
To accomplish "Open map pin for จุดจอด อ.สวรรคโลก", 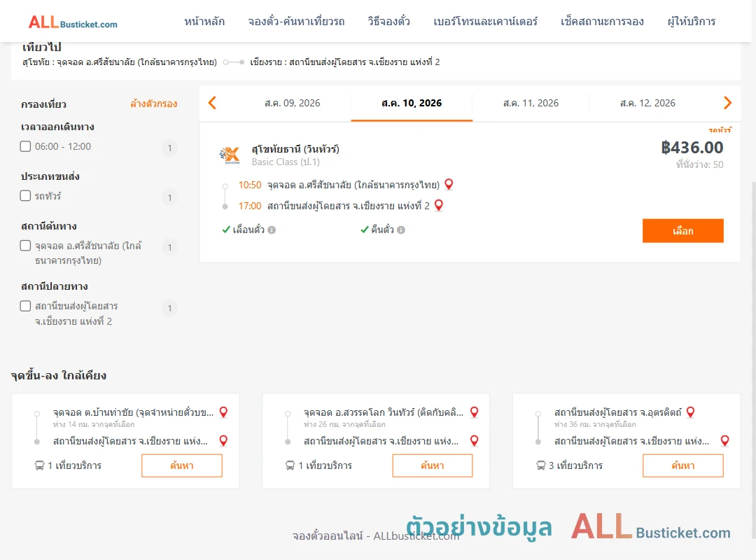I will coord(475,412).
